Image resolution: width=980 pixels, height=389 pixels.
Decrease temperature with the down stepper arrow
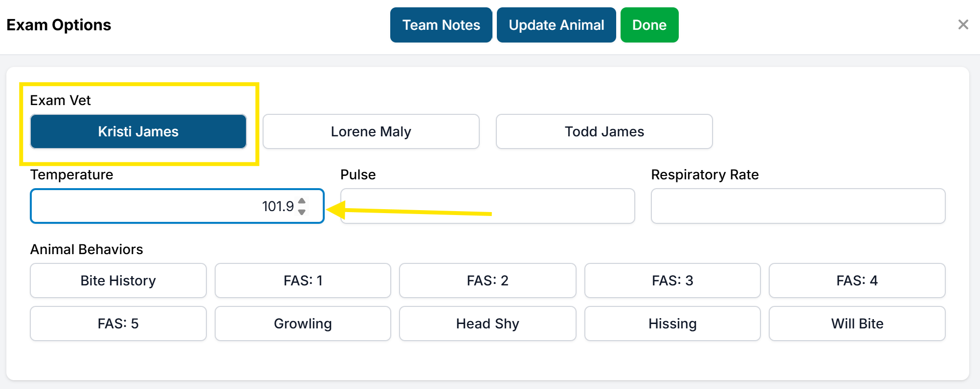(302, 212)
